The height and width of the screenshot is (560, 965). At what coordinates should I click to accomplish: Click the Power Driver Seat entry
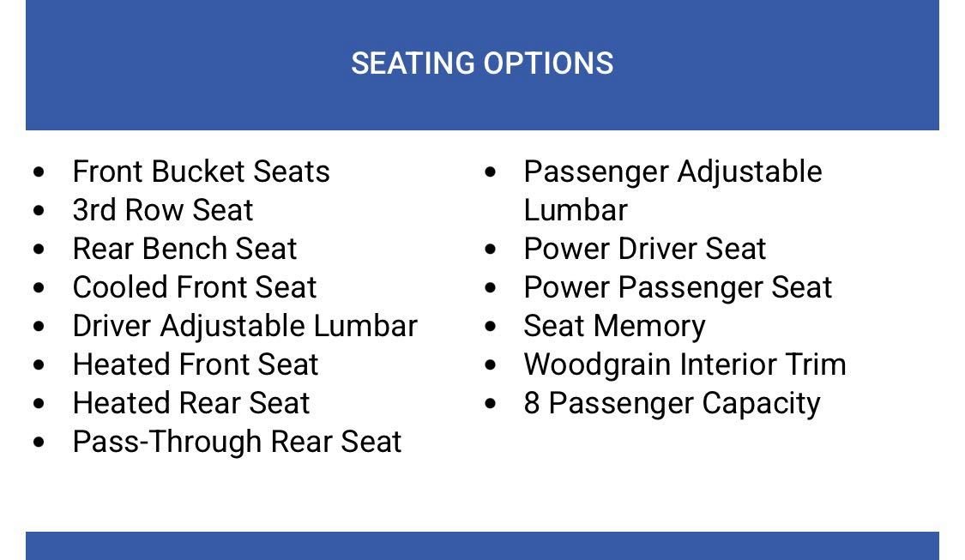pyautogui.click(x=645, y=249)
